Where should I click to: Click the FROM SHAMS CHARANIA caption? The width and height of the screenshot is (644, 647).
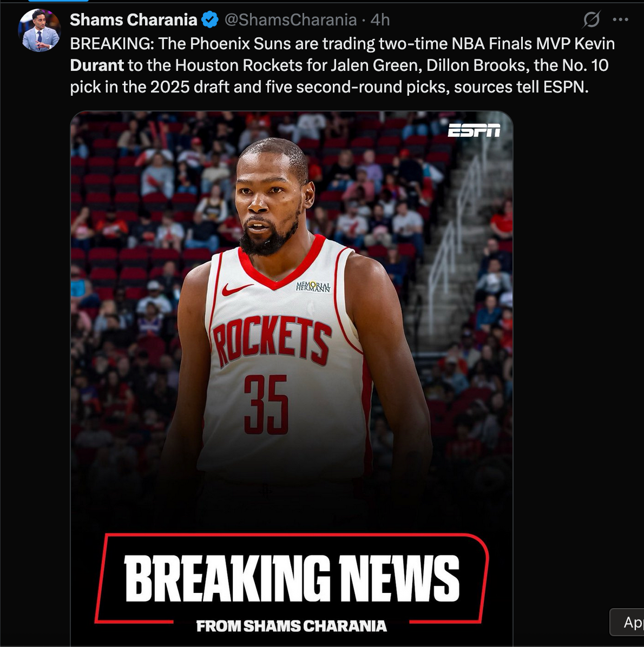[x=292, y=626]
